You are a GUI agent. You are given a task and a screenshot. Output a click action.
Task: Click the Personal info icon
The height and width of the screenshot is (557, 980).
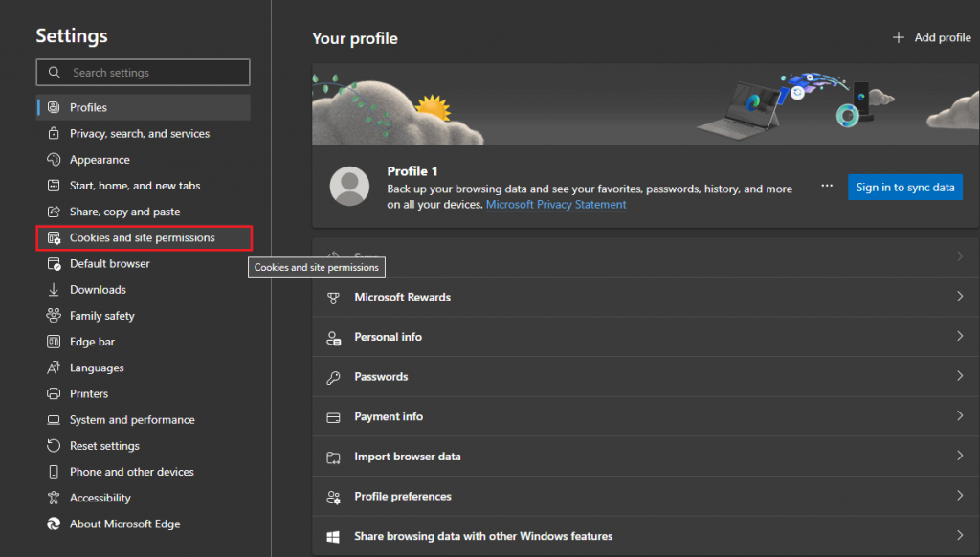click(334, 338)
